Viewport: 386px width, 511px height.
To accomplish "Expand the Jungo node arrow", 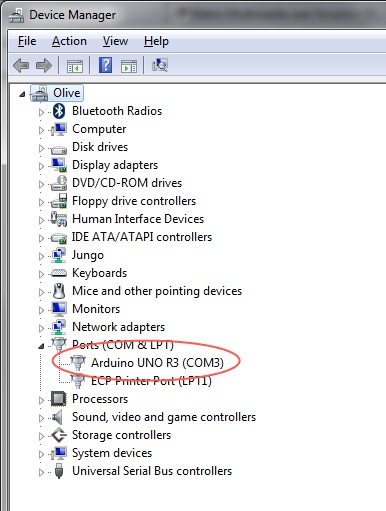I will [41, 256].
